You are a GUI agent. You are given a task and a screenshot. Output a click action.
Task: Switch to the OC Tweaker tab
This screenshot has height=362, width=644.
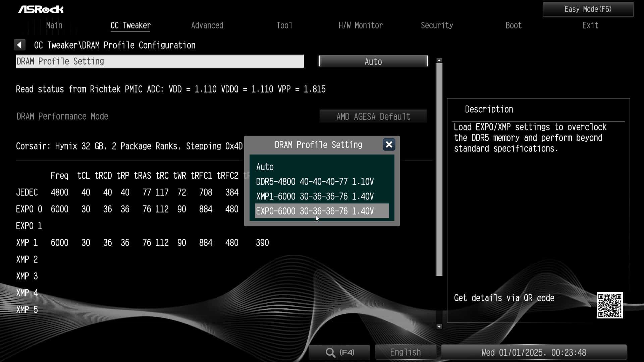(x=130, y=25)
